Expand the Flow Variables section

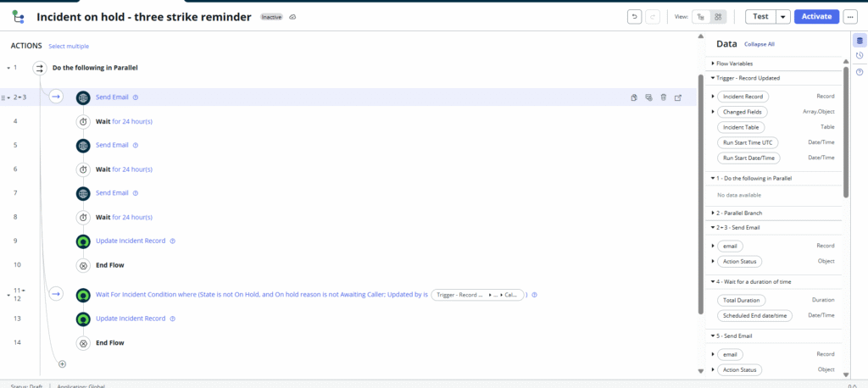pos(712,64)
